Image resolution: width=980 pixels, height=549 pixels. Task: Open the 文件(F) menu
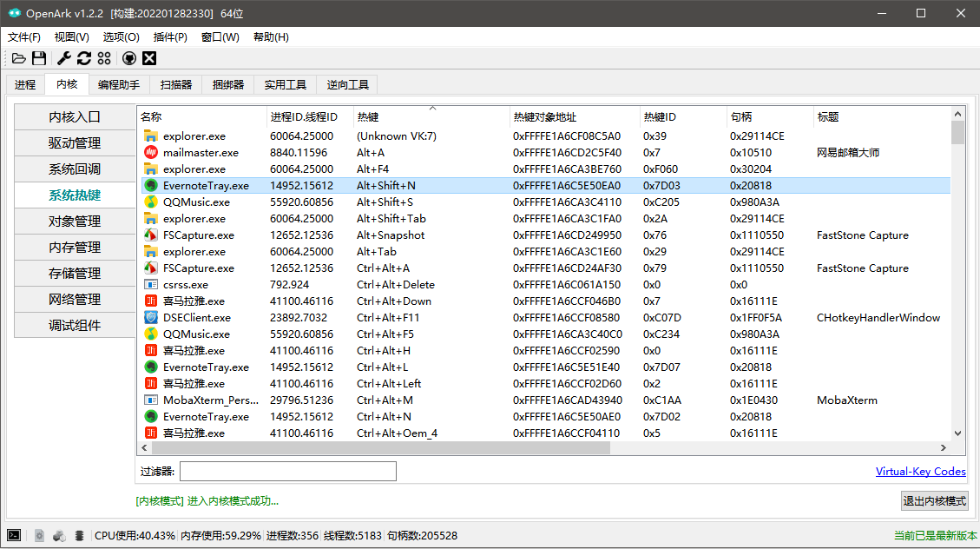coord(24,36)
